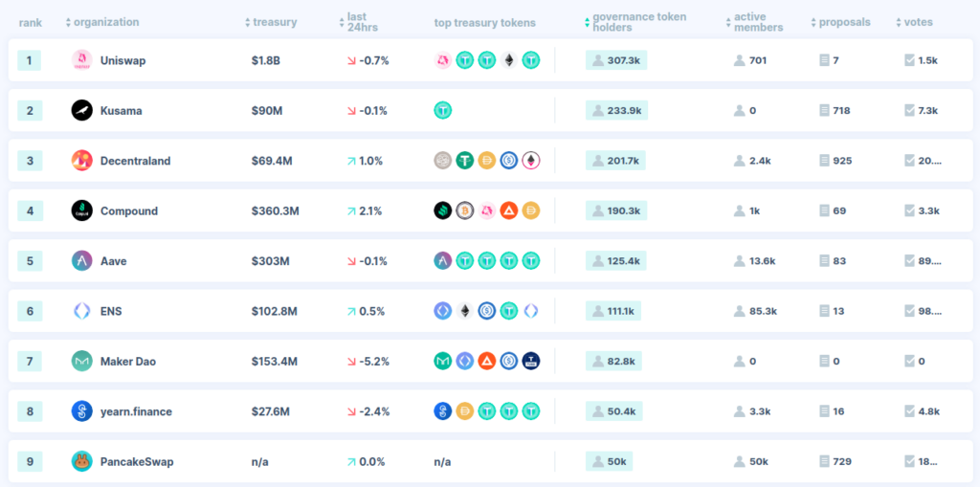Sort by governance token holders column
Screen dimensions: 980x487
pyautogui.click(x=635, y=23)
